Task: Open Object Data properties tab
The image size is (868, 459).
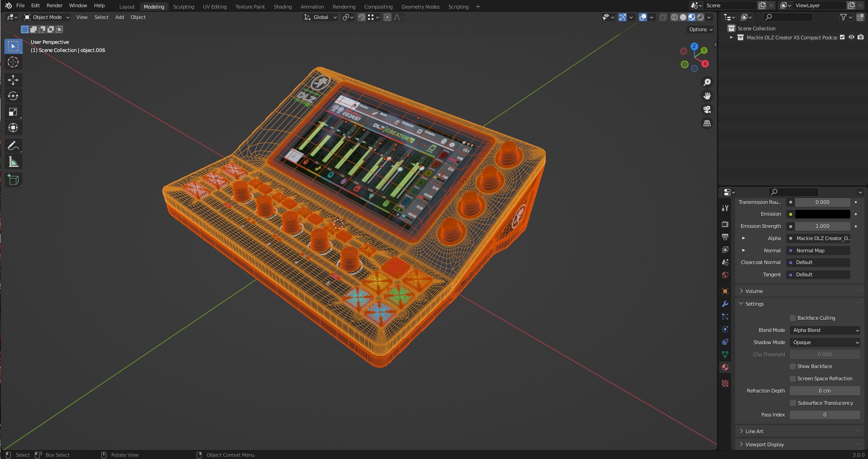Action: 725,355
